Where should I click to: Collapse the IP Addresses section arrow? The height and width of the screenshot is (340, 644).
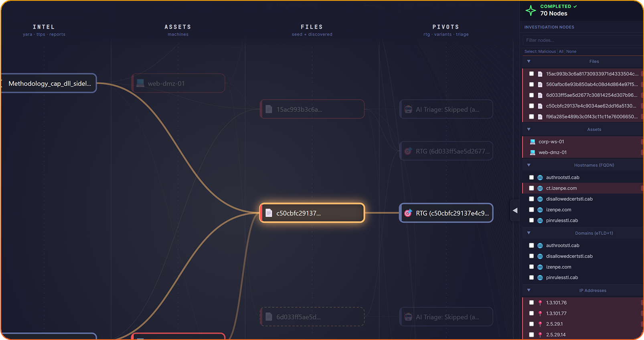coord(529,290)
